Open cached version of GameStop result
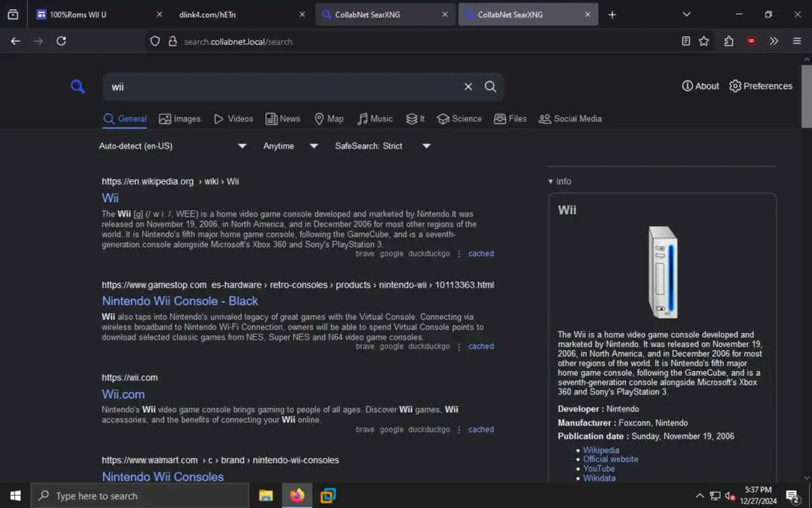812x508 pixels. [x=481, y=346]
